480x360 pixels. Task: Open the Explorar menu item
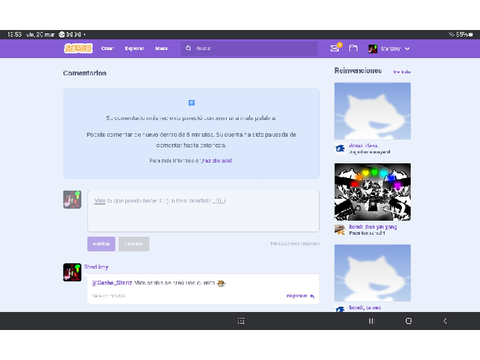[135, 48]
